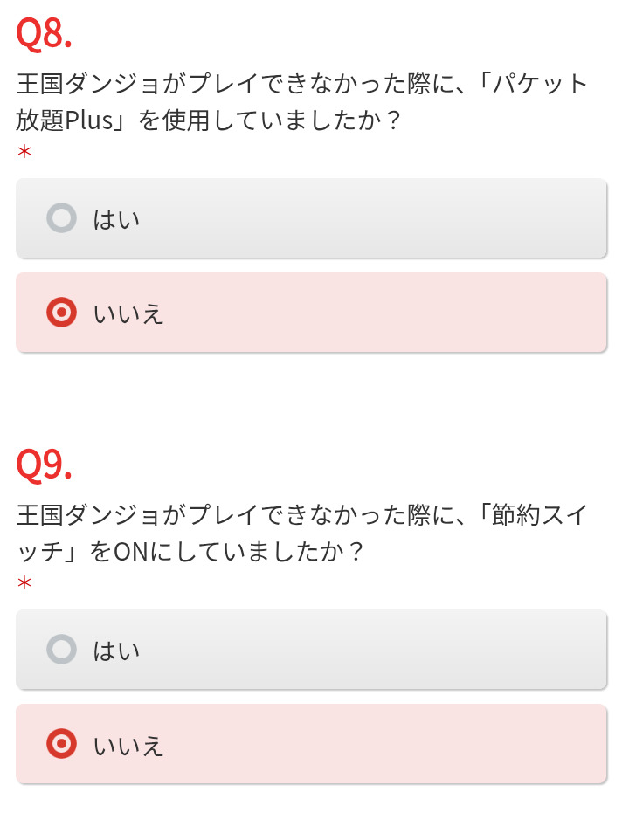This screenshot has height=840, width=629.
Task: Click the はい label text in Q9
Action: (x=116, y=651)
